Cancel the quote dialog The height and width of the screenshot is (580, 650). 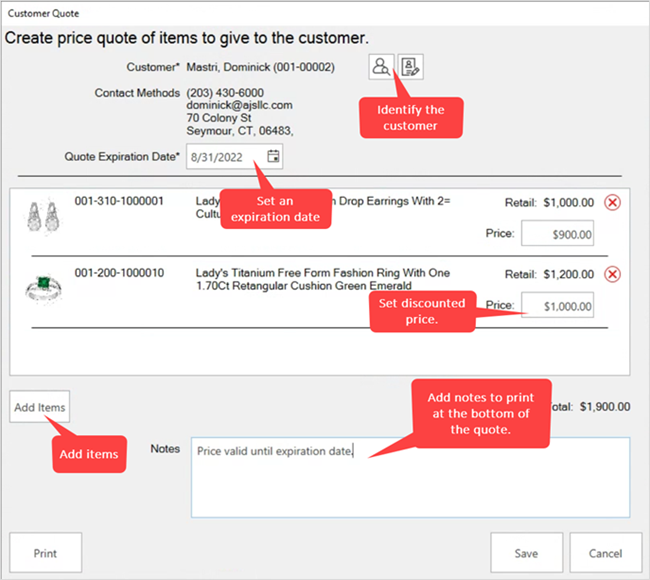point(605,553)
